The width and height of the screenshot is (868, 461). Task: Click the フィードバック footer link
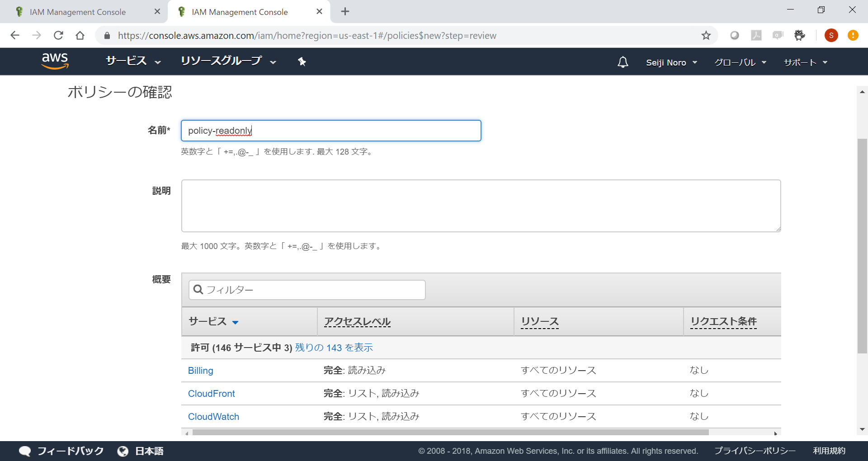click(71, 451)
